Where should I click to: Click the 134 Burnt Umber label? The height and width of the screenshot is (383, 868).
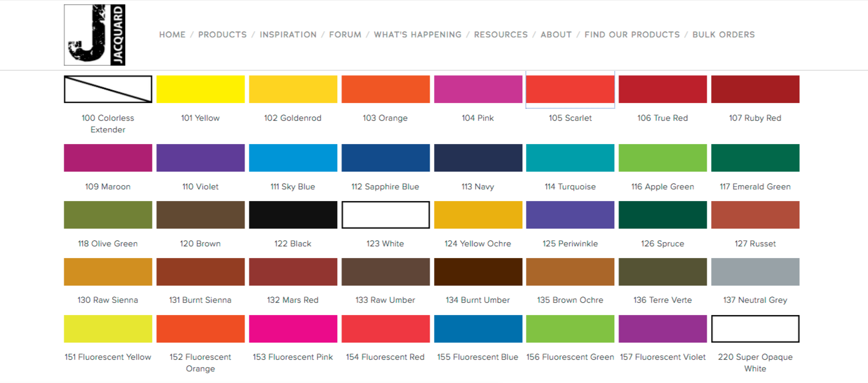tap(478, 300)
